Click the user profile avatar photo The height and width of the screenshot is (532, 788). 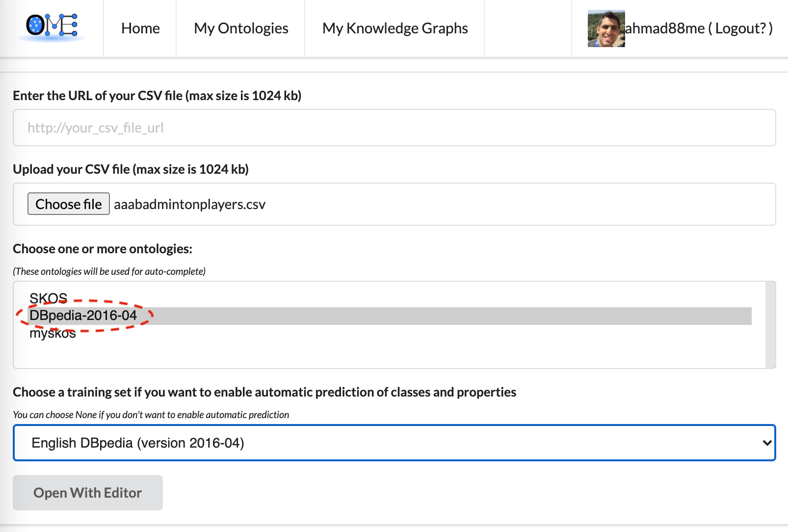click(606, 29)
